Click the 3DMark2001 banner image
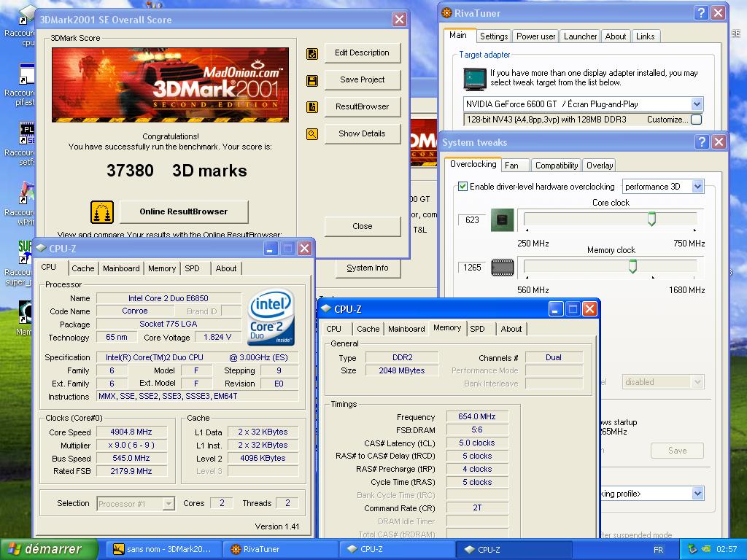 [x=170, y=85]
